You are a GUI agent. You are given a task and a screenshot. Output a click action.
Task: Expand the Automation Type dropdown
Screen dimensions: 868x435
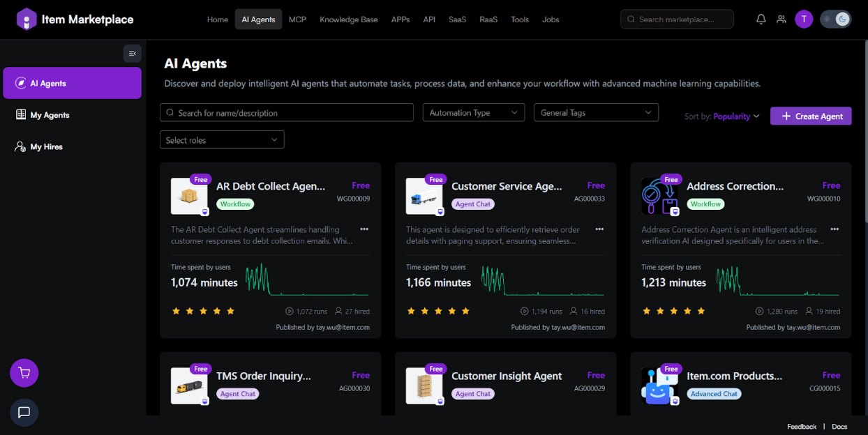[x=474, y=113]
